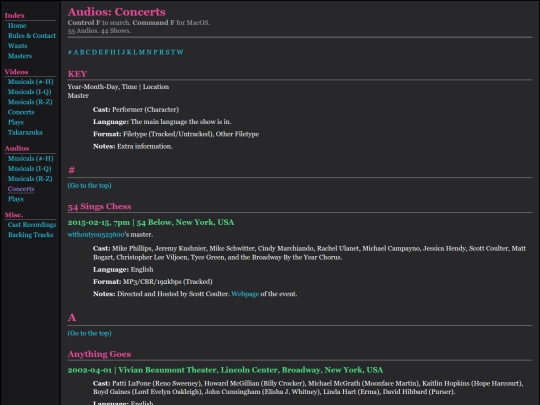Jump to letter N in index
This screenshot has height=405, width=540.
pos(149,52)
